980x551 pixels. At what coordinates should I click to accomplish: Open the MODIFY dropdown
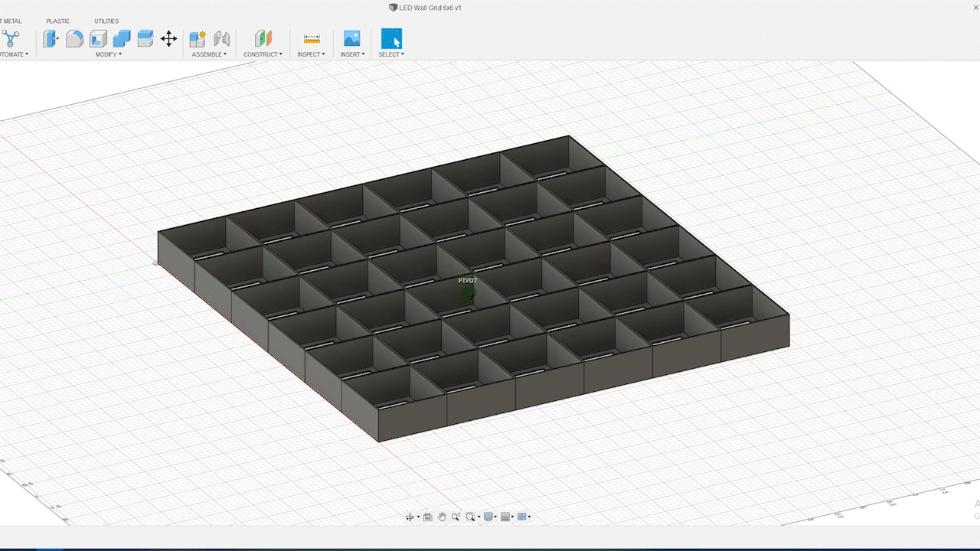(108, 54)
